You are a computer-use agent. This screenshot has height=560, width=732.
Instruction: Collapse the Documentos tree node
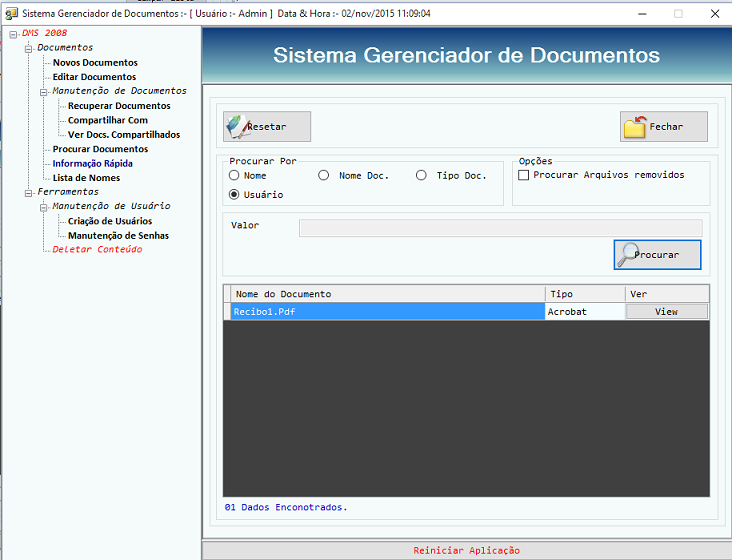click(x=28, y=49)
